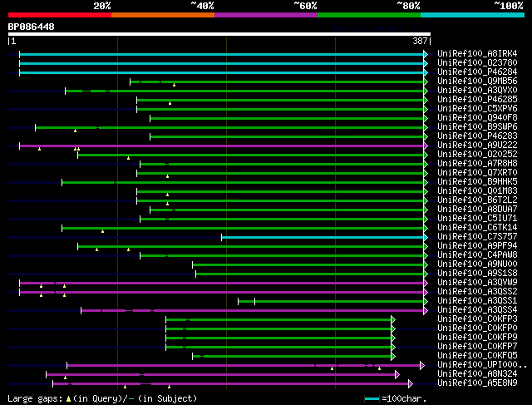This screenshot has height=405, width=532.
Task: Click the arrowhead ending the UniRef100_A5E8N9 alignment
Action: 411,383
